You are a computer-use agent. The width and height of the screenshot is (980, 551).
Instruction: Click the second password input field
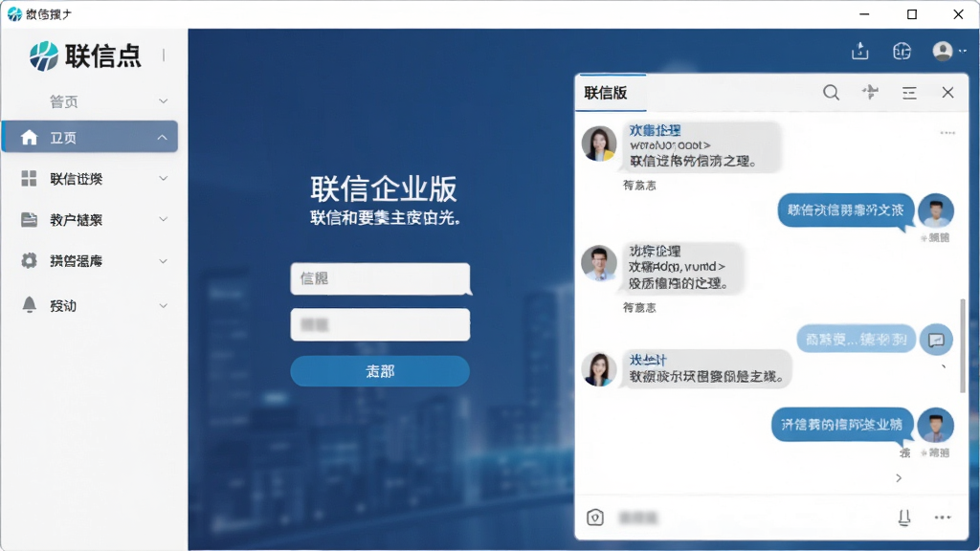click(380, 324)
